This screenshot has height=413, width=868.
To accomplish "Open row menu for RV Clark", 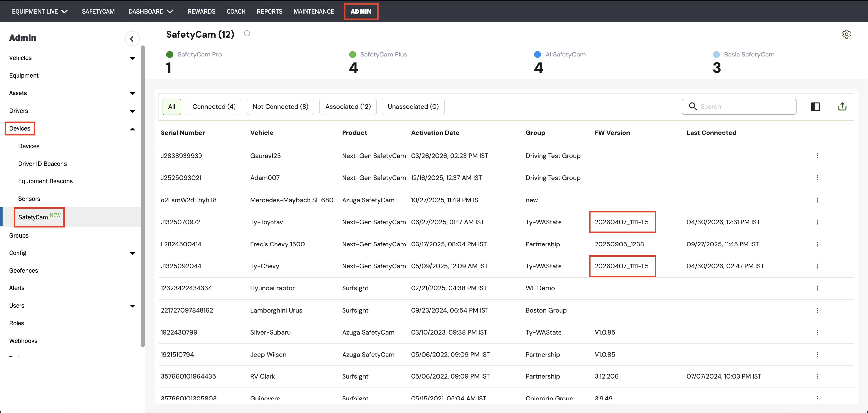I will (817, 376).
